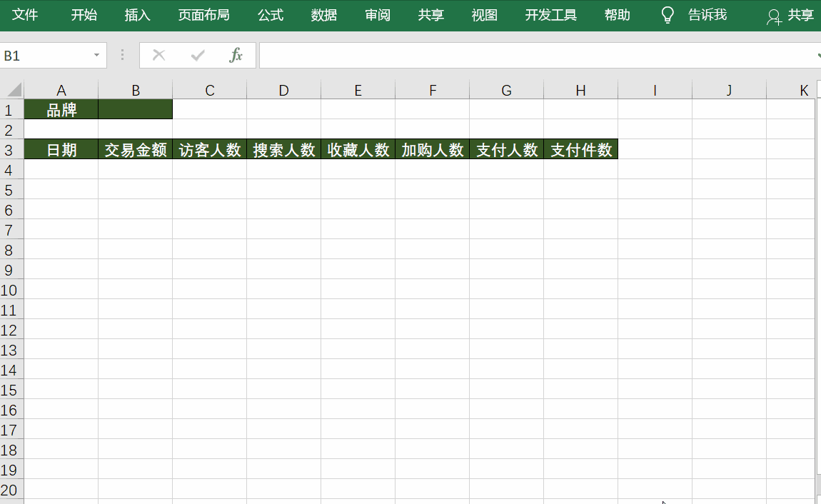This screenshot has width=821, height=504.
Task: Click the 共享 share button with person icon
Action: point(790,15)
